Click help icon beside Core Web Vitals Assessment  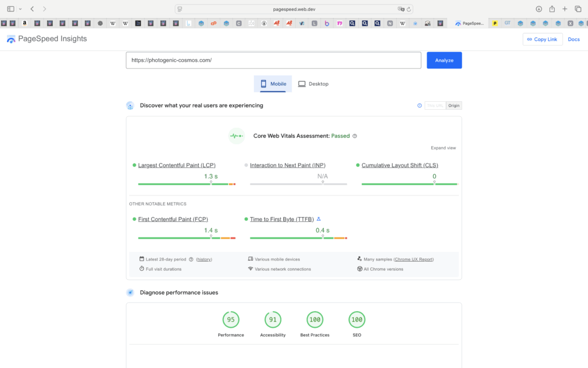[355, 136]
